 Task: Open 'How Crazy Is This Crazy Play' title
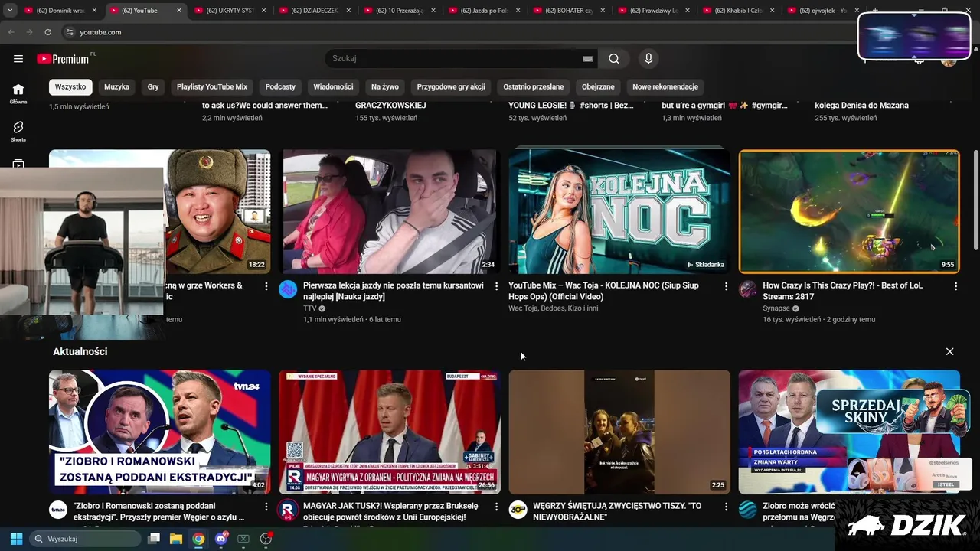843,291
